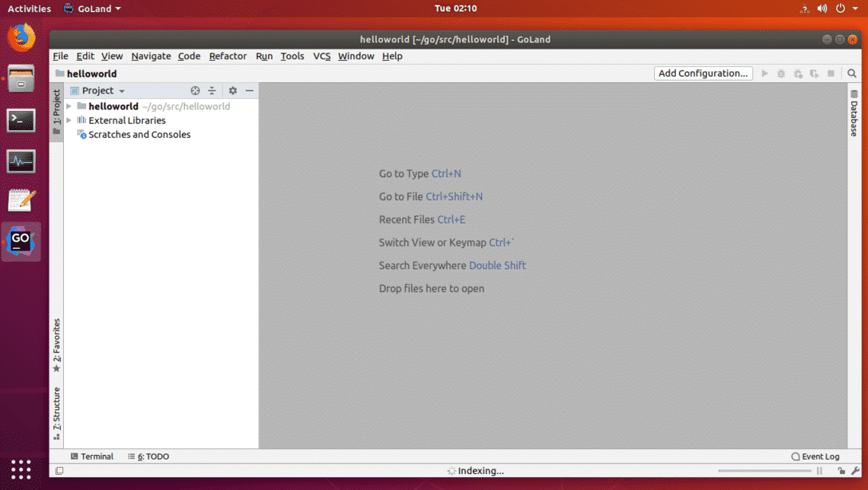Open the Terminal app in Ubuntu dock
The width and height of the screenshot is (868, 490).
click(21, 120)
